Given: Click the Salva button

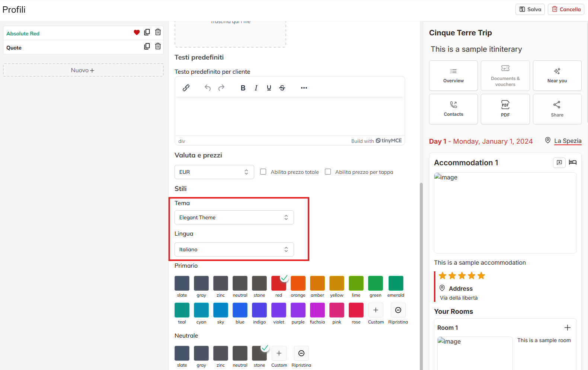Looking at the screenshot, I should tap(530, 9).
